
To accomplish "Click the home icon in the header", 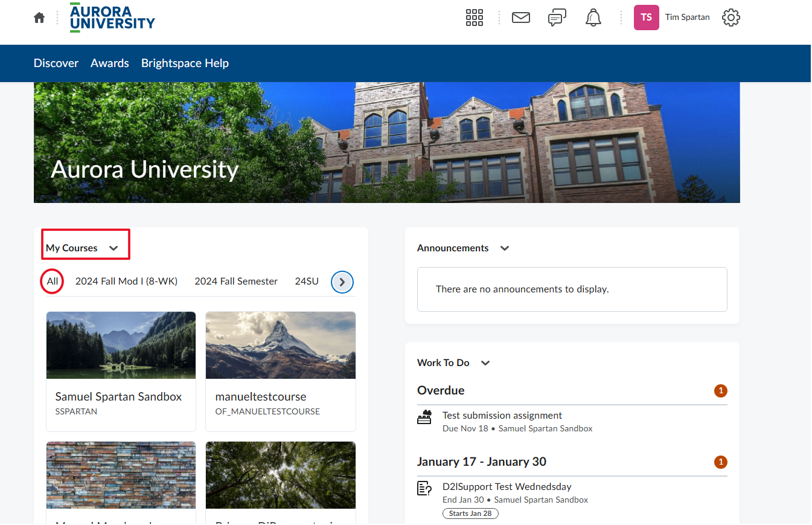I will tap(39, 18).
